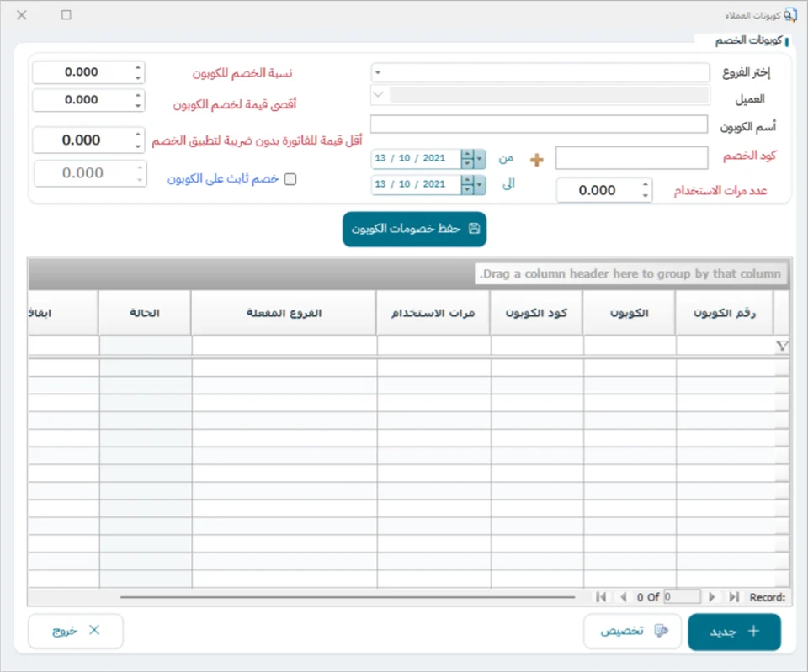Maximize the coupons window
The width and height of the screenshot is (808, 672).
pyautogui.click(x=66, y=15)
